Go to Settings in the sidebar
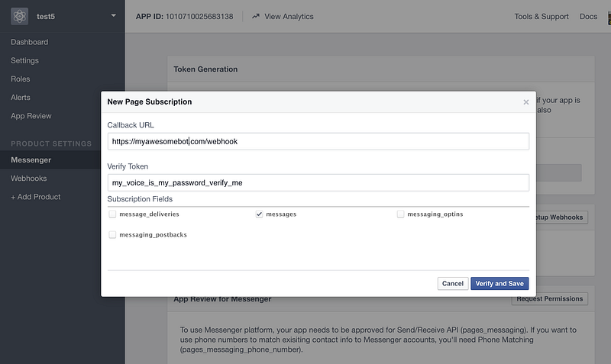The height and width of the screenshot is (364, 611). (25, 60)
